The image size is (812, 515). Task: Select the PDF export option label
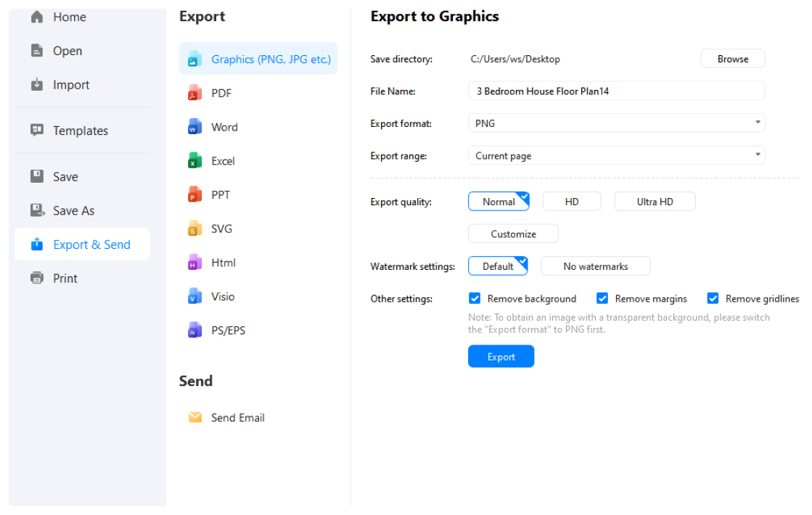pos(221,93)
